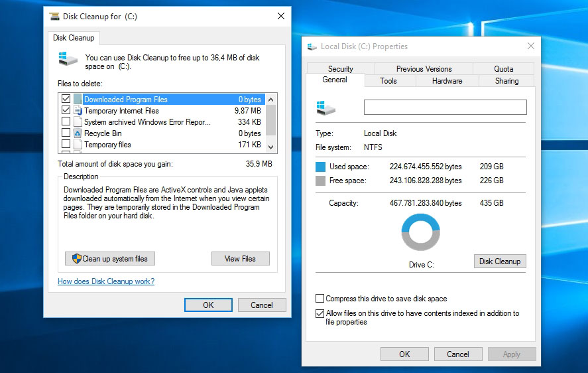588x373 pixels.
Task: Open the Quota tab
Action: pyautogui.click(x=503, y=69)
